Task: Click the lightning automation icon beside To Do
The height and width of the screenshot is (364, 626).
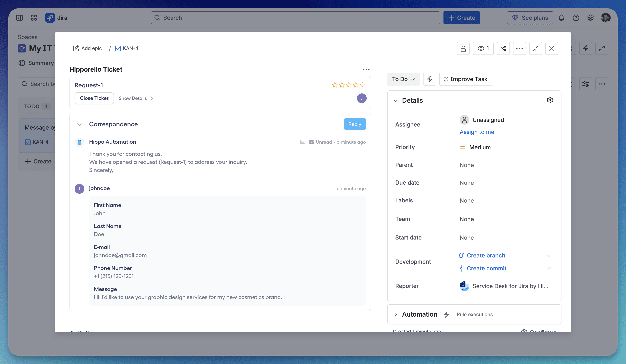Action: [x=429, y=79]
